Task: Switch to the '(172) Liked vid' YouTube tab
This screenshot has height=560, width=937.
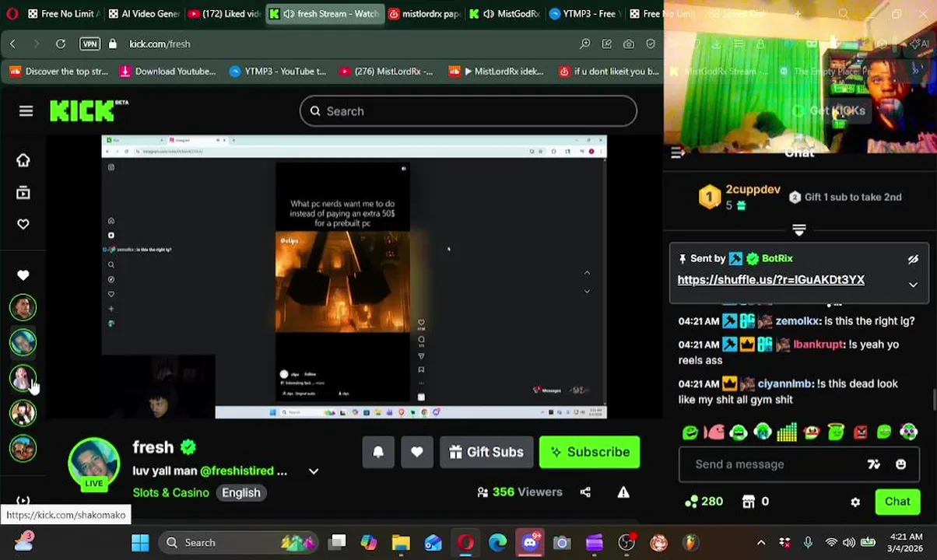Action: click(225, 13)
